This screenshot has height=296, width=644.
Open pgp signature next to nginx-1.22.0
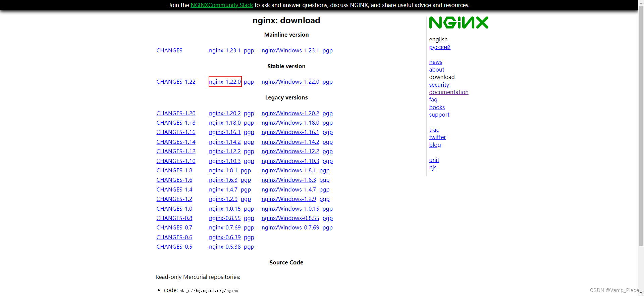pos(249,82)
